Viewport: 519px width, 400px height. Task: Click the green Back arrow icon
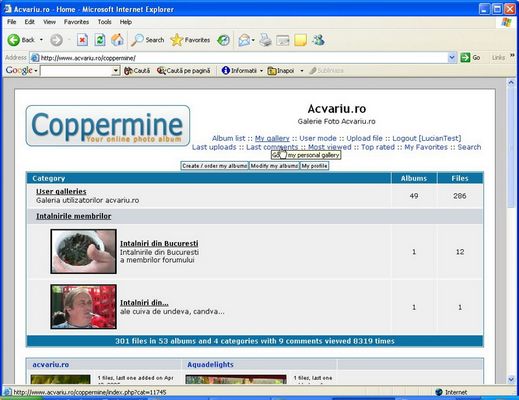point(14,40)
